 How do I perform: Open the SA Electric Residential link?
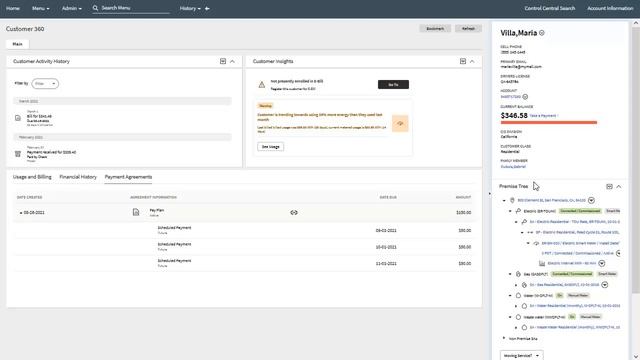[x=575, y=222]
